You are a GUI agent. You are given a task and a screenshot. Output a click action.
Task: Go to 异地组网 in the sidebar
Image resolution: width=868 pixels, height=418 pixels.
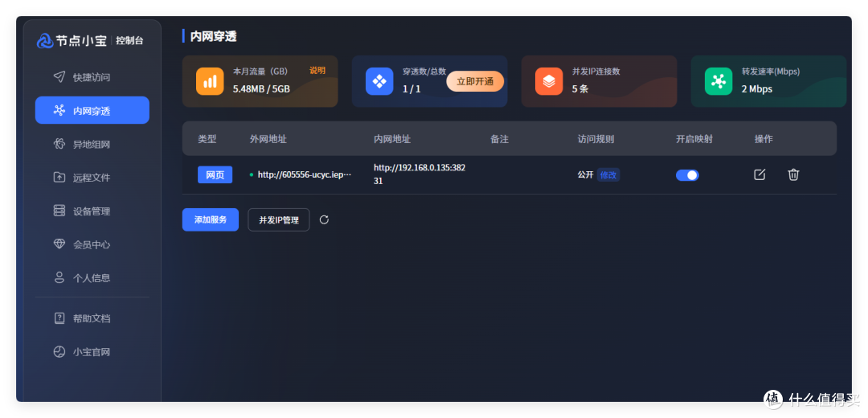(92, 145)
